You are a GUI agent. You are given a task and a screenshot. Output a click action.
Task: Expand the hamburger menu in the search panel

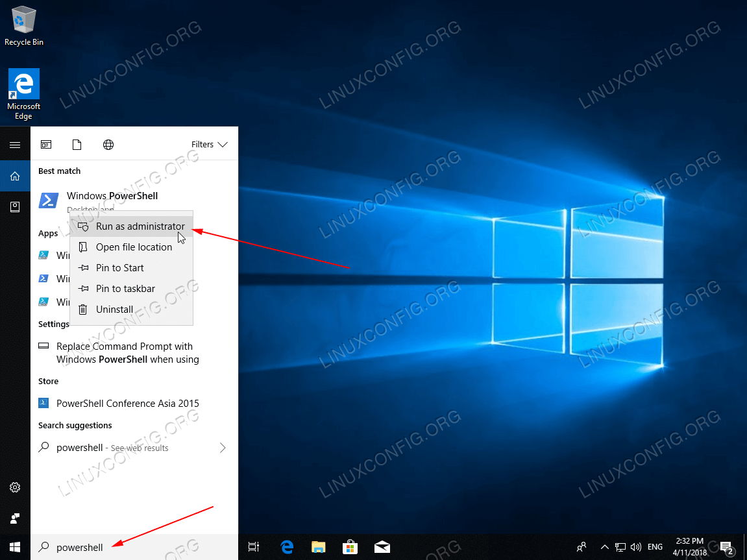tap(15, 145)
